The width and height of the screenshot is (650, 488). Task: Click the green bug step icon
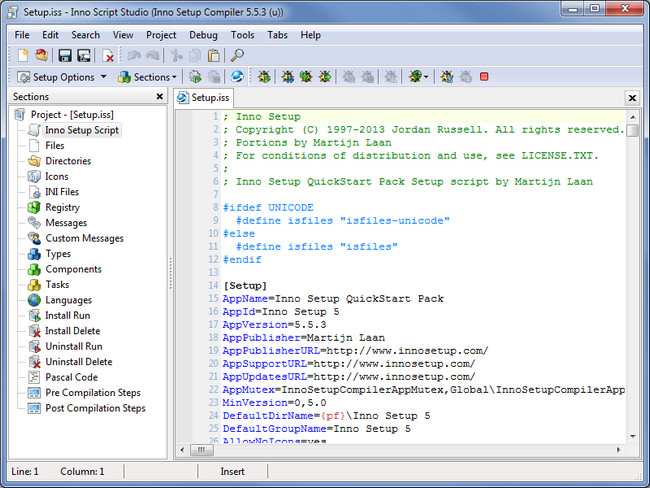pos(306,77)
